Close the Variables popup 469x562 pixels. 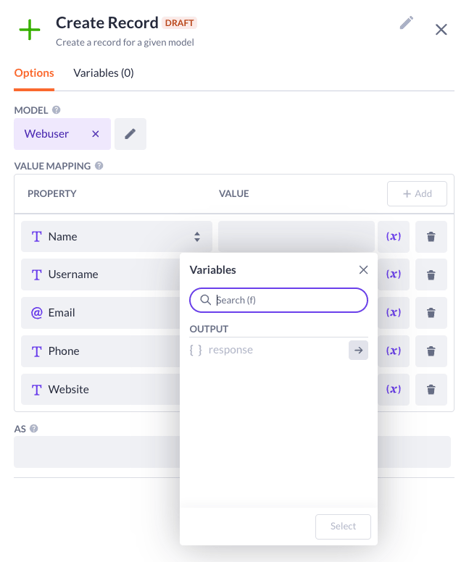point(363,270)
